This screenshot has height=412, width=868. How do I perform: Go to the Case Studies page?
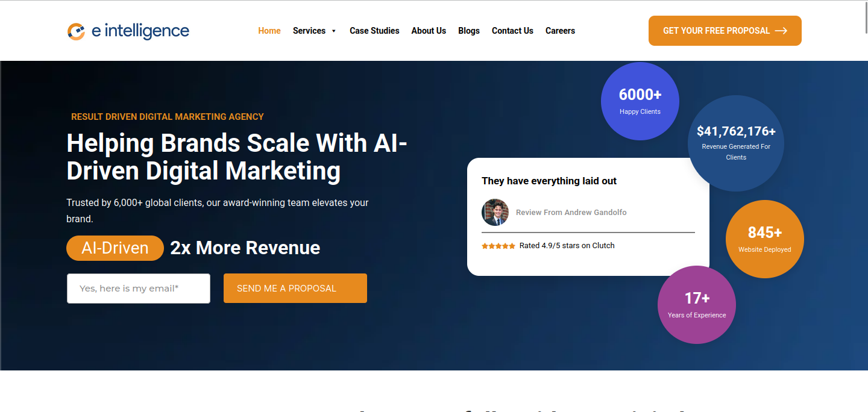(x=374, y=31)
